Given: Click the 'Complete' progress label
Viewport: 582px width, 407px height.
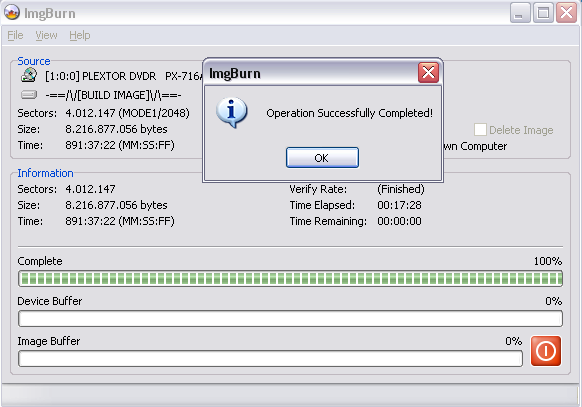Looking at the screenshot, I should [40, 261].
